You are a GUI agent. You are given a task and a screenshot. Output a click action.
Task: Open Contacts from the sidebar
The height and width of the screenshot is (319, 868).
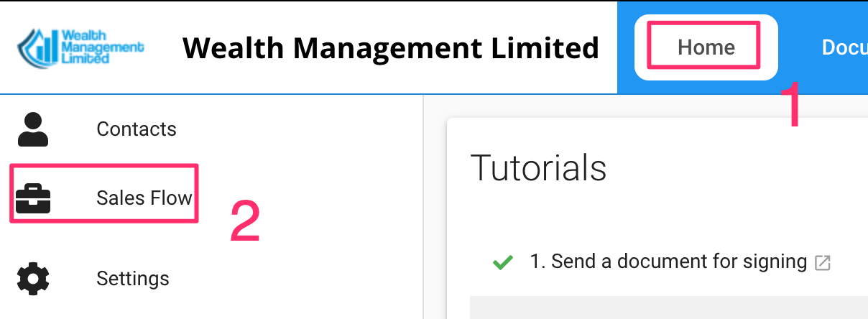(136, 129)
